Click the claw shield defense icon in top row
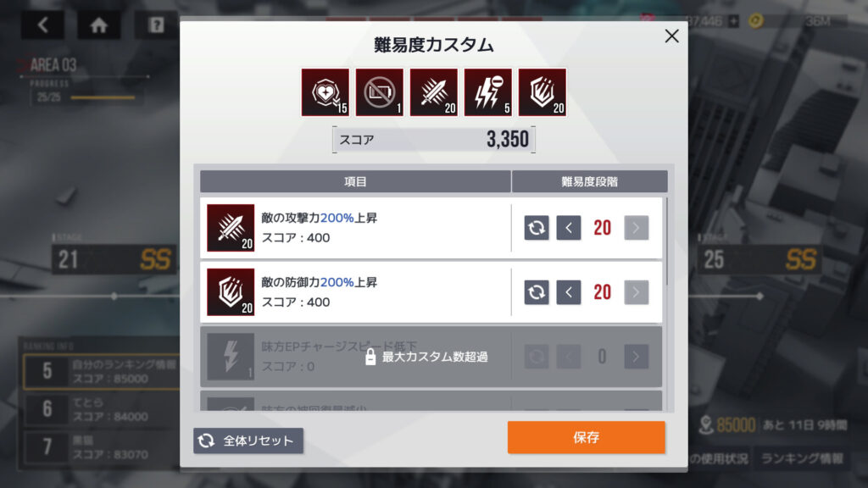The width and height of the screenshot is (868, 488). pyautogui.click(x=542, y=92)
